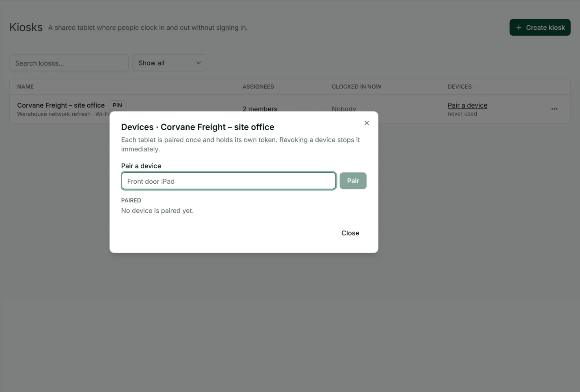Click the '2 members' assignees cell
This screenshot has width=580, height=392.
(x=260, y=109)
